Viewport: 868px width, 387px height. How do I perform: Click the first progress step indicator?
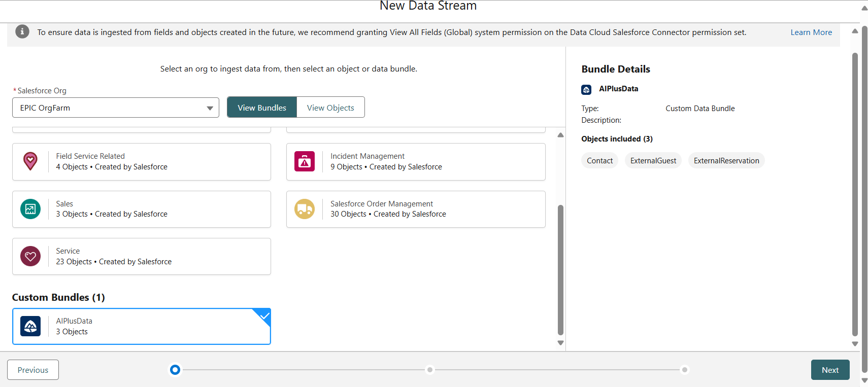(175, 370)
